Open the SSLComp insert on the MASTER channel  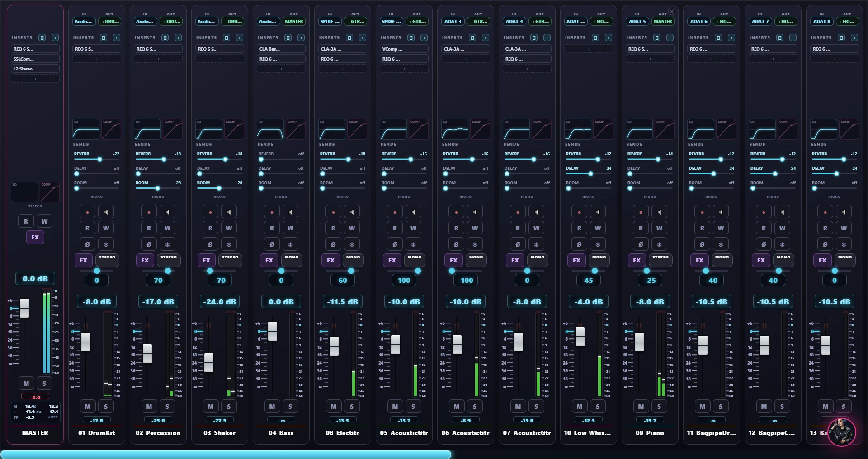pos(35,59)
